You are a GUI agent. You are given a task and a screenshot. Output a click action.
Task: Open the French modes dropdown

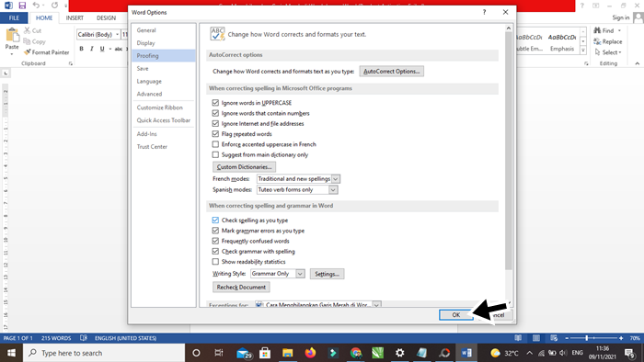point(336,179)
